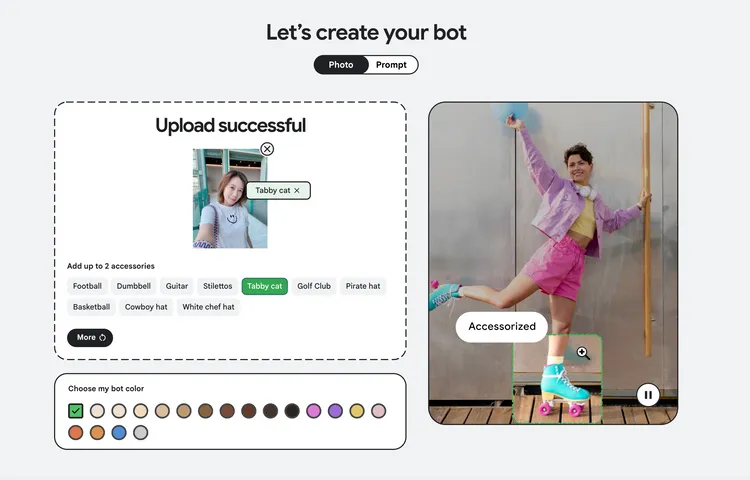Viewport: 750px width, 480px height.
Task: Select the Photo tab
Action: tap(340, 65)
